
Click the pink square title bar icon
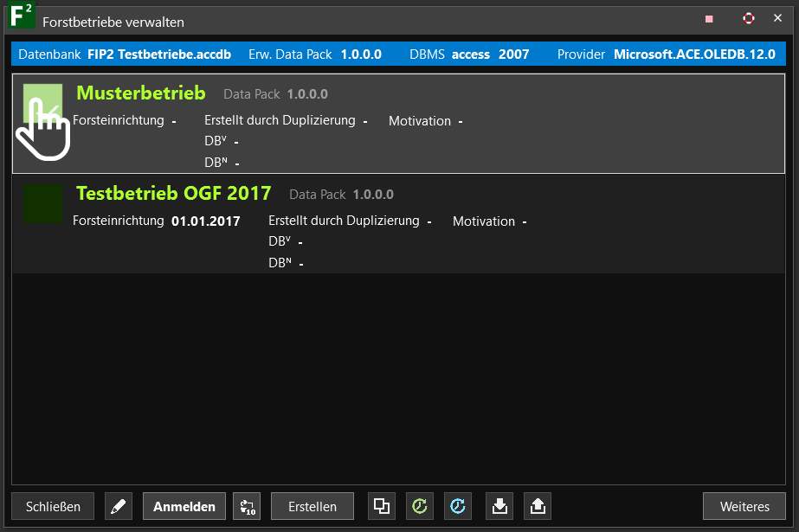(x=709, y=18)
